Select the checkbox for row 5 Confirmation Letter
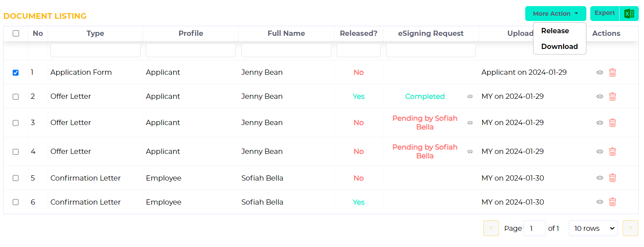The image size is (644, 247). 16,178
